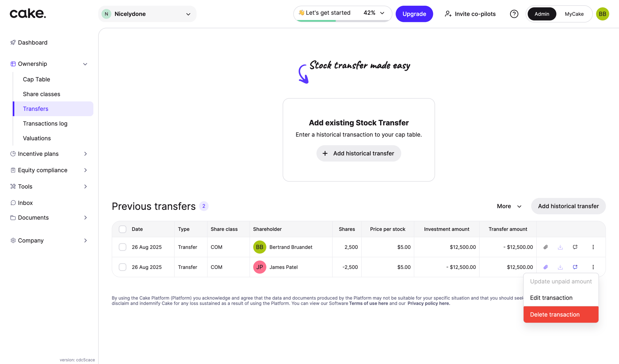The image size is (619, 364).
Task: Toggle the select-all checkbox in table header
Action: (123, 229)
